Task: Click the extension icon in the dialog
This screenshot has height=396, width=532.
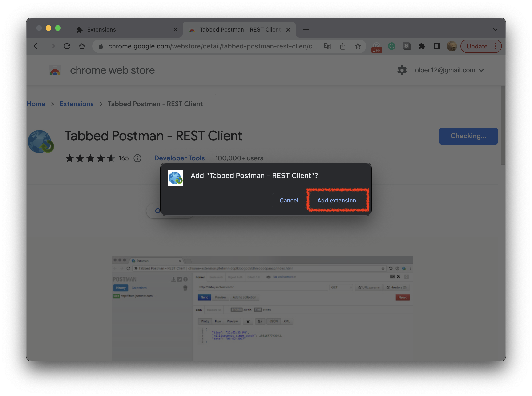Action: pyautogui.click(x=175, y=178)
